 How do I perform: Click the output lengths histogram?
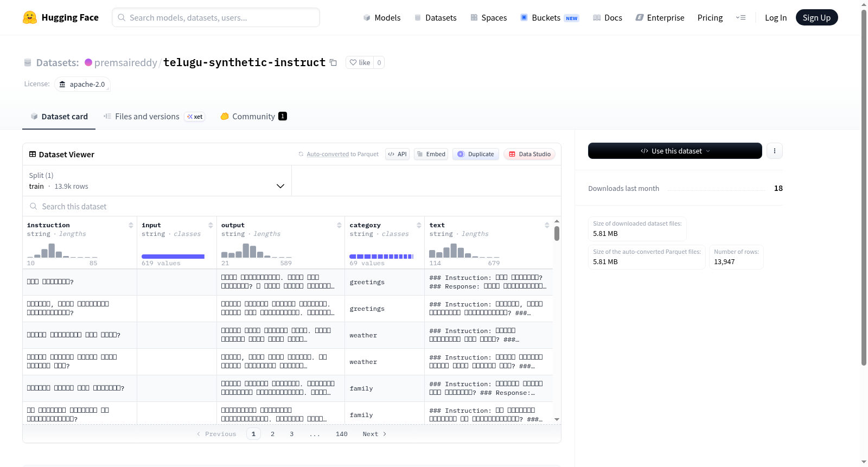tap(257, 250)
